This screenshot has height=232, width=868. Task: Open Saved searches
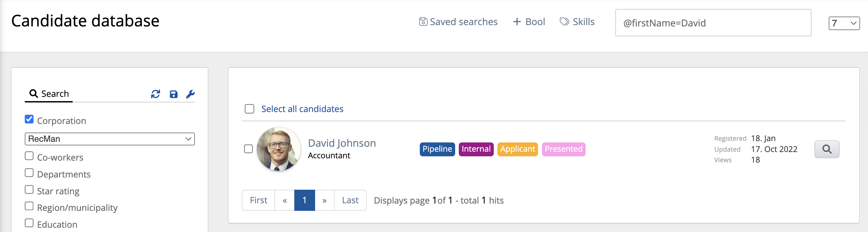tap(458, 22)
